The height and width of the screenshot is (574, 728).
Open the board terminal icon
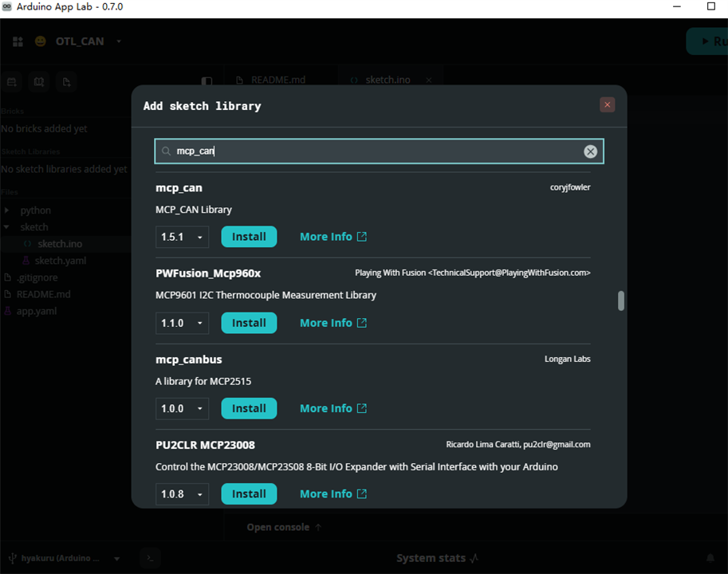click(x=150, y=558)
